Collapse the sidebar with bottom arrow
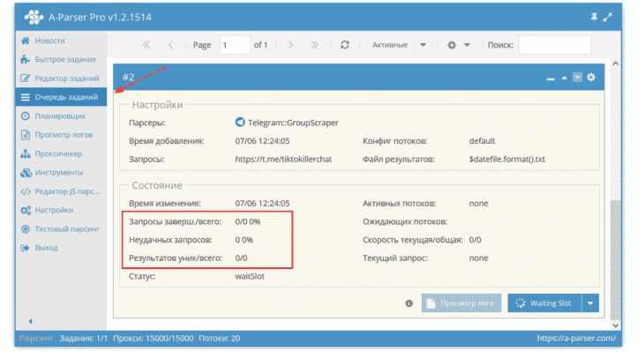The height and width of the screenshot is (352, 644). tap(30, 321)
